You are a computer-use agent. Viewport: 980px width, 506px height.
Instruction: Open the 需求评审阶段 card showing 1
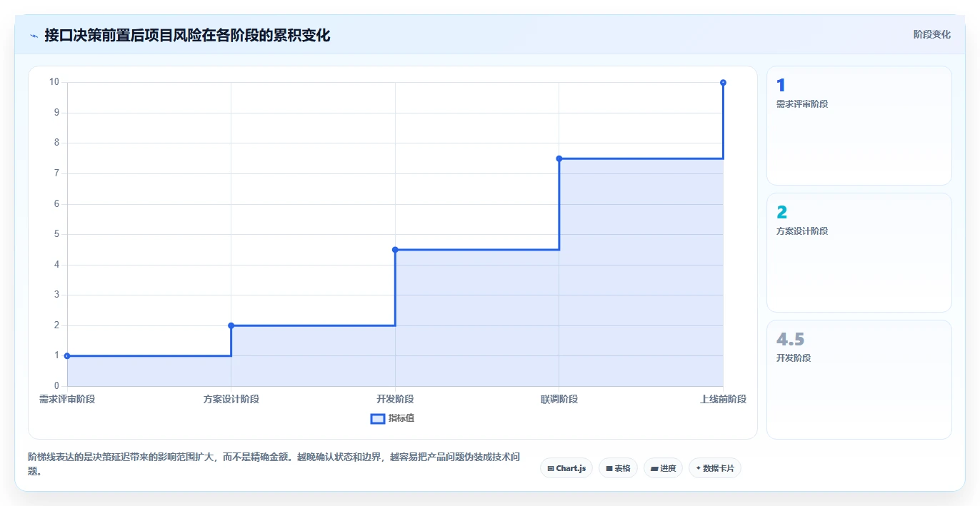[859, 126]
